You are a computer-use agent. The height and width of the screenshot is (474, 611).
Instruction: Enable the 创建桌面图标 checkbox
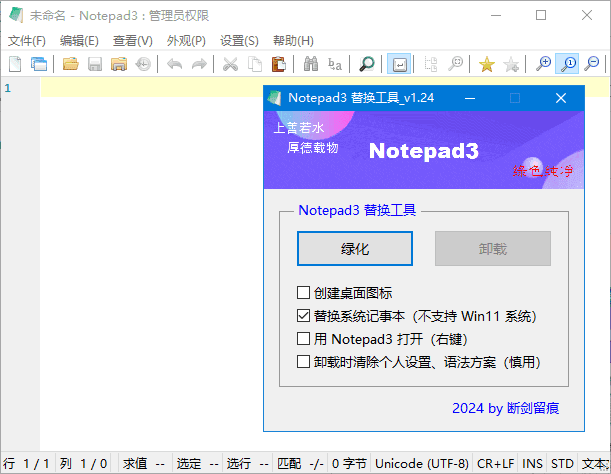point(304,293)
